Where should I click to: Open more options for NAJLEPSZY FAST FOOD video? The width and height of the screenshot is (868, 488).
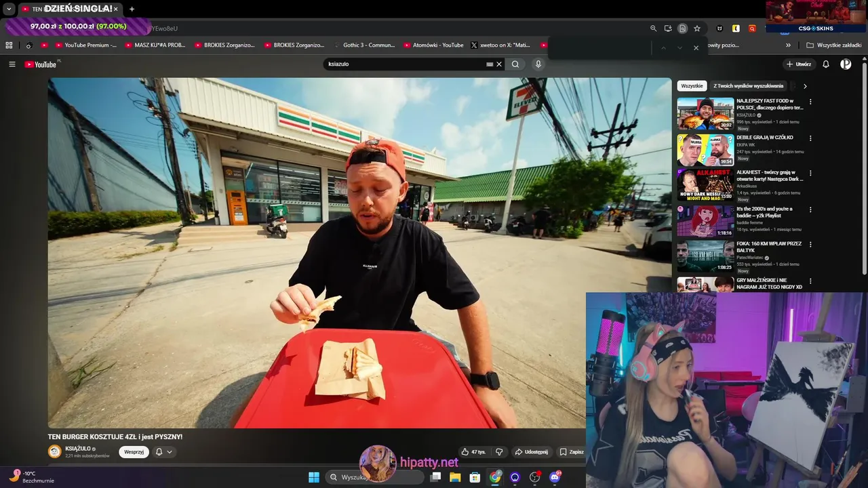pyautogui.click(x=810, y=102)
